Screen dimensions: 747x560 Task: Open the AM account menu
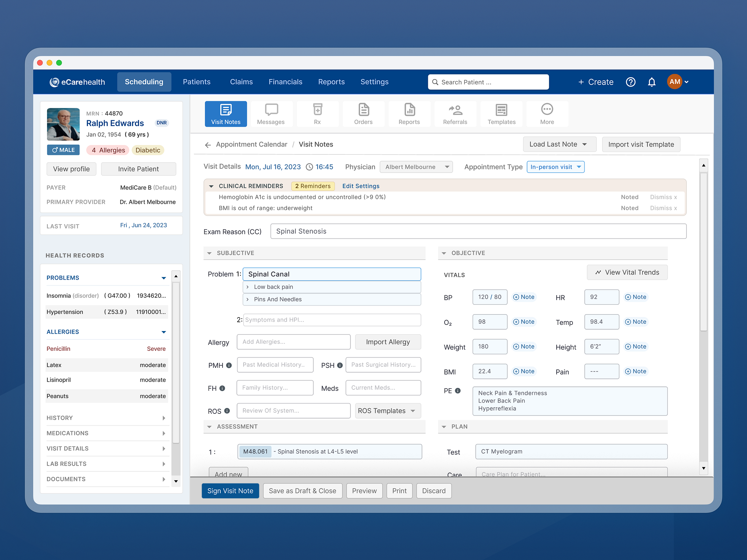click(x=677, y=82)
